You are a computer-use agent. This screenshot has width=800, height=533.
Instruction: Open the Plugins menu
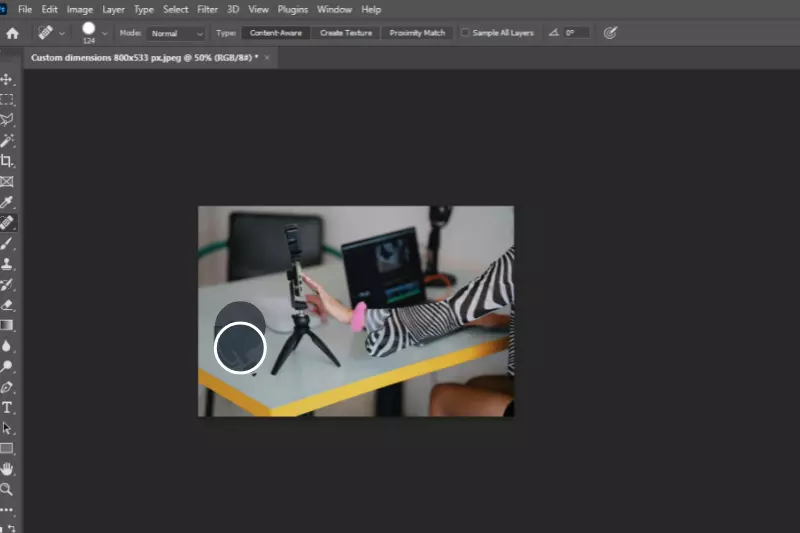[x=293, y=10]
